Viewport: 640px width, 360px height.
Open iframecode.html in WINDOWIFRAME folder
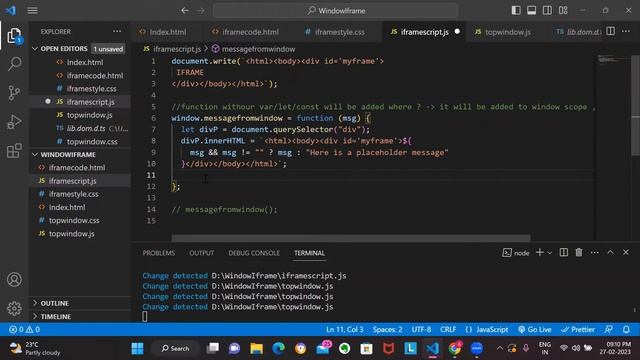point(80,168)
